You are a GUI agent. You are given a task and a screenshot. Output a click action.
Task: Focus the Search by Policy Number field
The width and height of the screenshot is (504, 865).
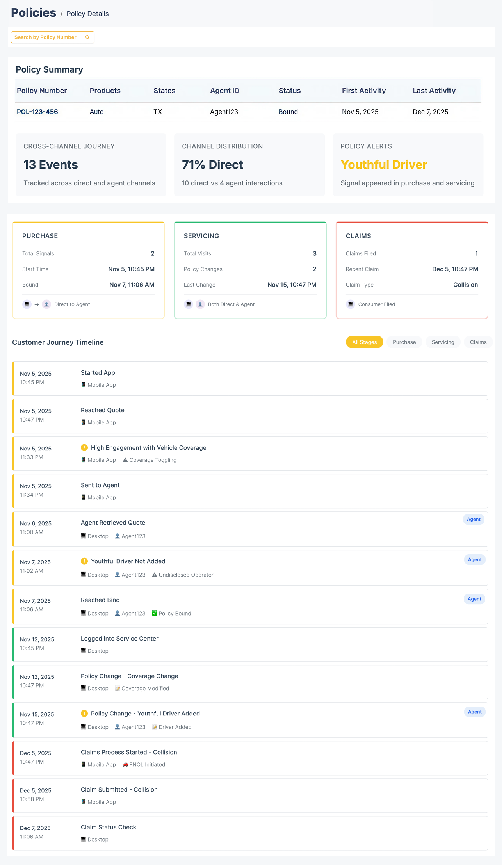pyautogui.click(x=47, y=37)
